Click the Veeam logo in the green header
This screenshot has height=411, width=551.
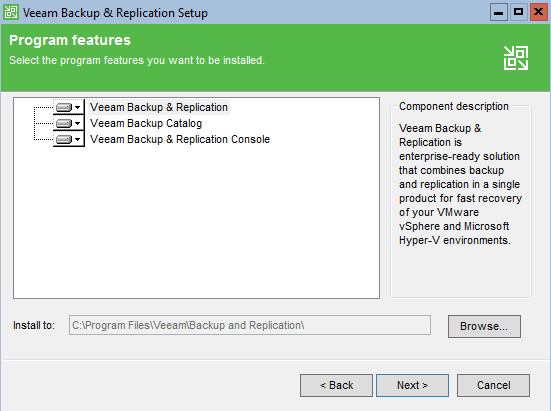click(x=516, y=58)
